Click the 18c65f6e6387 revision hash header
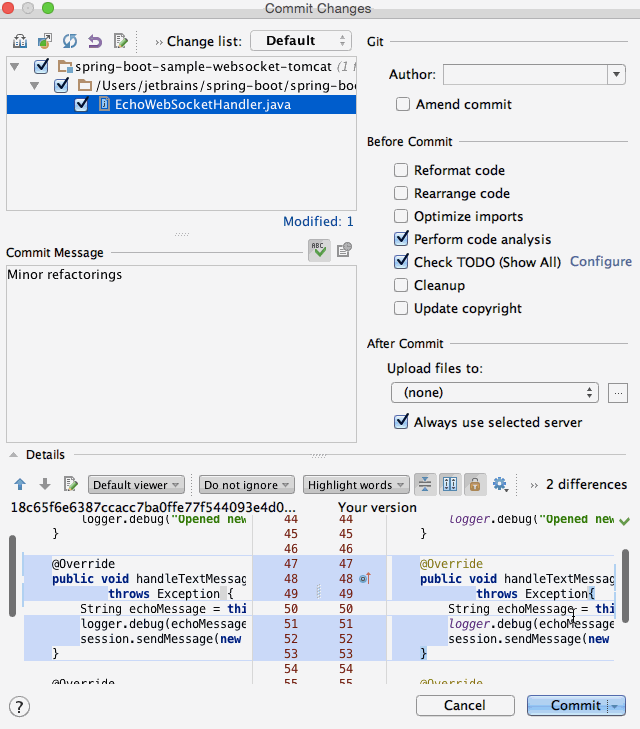640x729 pixels. [153, 507]
